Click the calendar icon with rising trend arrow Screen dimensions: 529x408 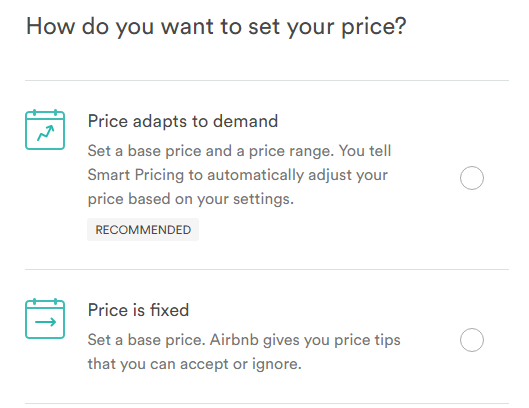(x=45, y=130)
